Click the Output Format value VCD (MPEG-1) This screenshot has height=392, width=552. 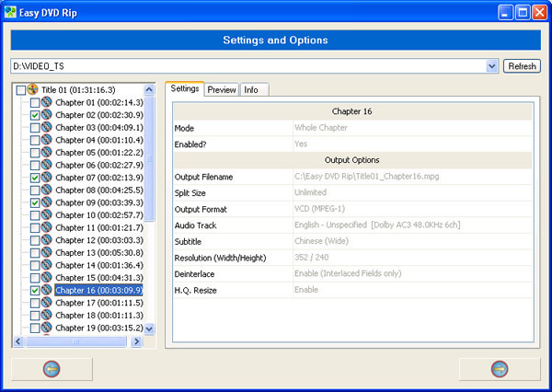(319, 209)
